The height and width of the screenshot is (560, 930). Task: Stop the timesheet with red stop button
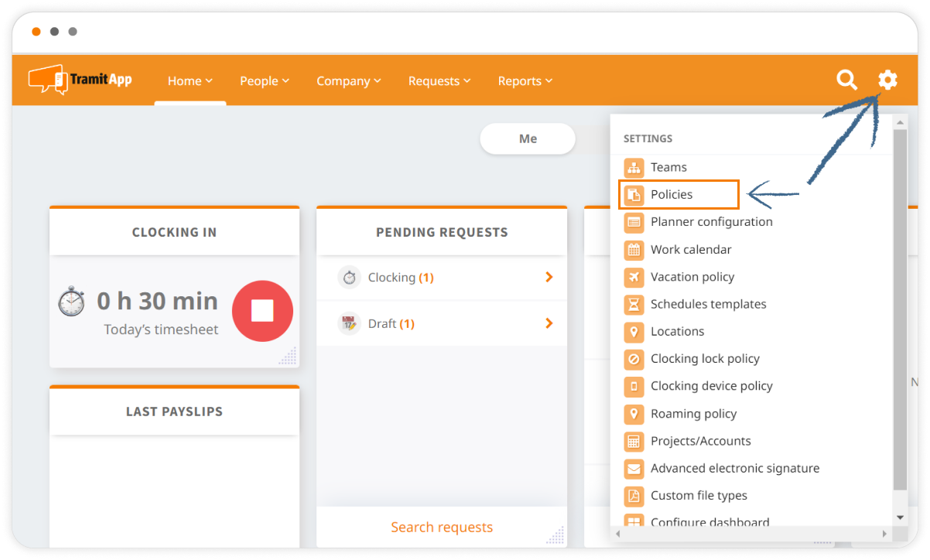click(262, 311)
